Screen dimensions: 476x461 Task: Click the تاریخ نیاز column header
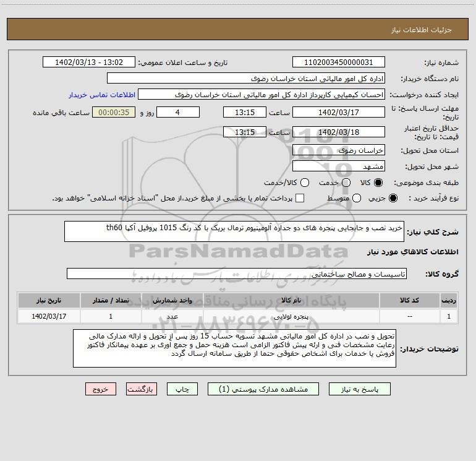pyautogui.click(x=49, y=300)
